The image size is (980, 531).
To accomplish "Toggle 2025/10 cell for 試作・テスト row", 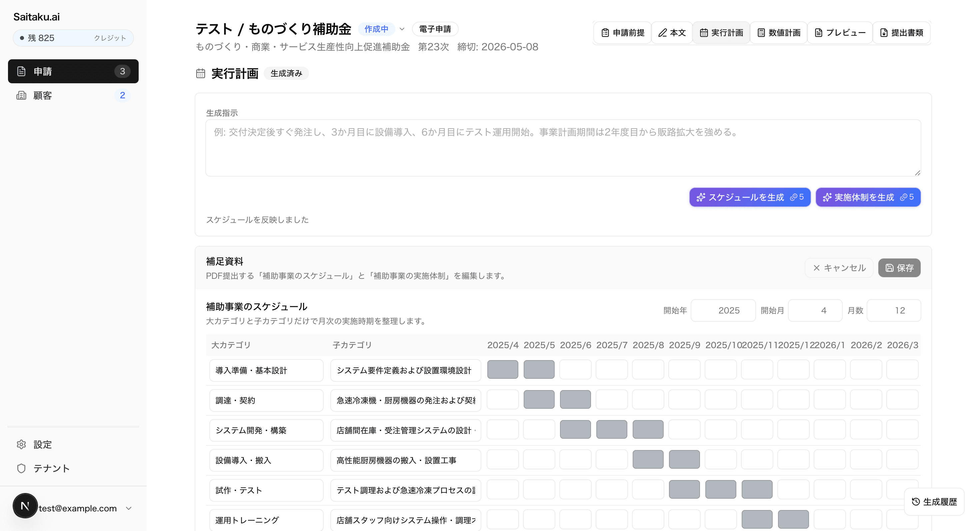I will point(721,490).
